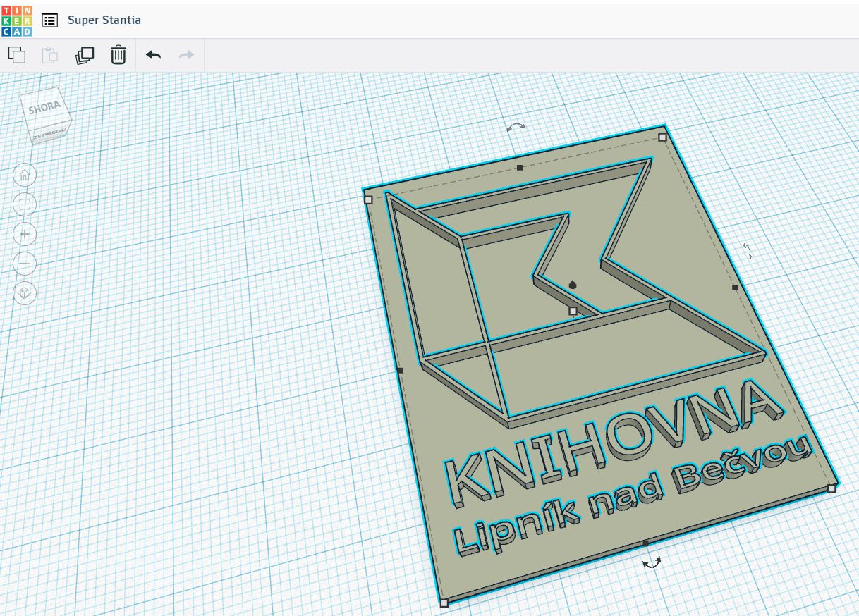This screenshot has width=859, height=616.
Task: Reset to home view
Action: 25,175
